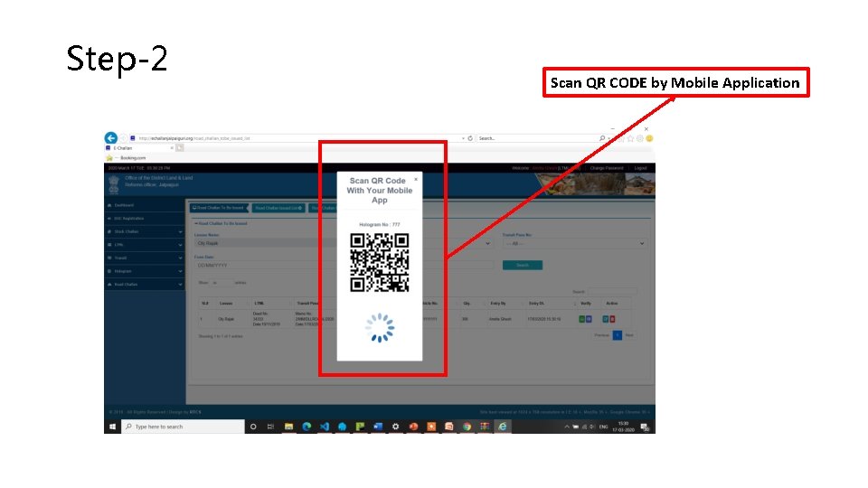The height and width of the screenshot is (488, 868).
Task: Open the Show entries count dropdown
Action: (x=222, y=283)
